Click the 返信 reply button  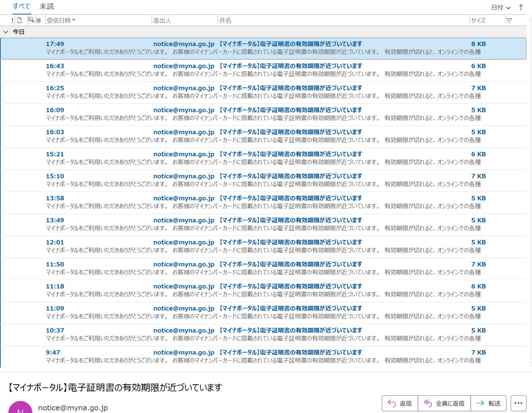[x=400, y=403]
